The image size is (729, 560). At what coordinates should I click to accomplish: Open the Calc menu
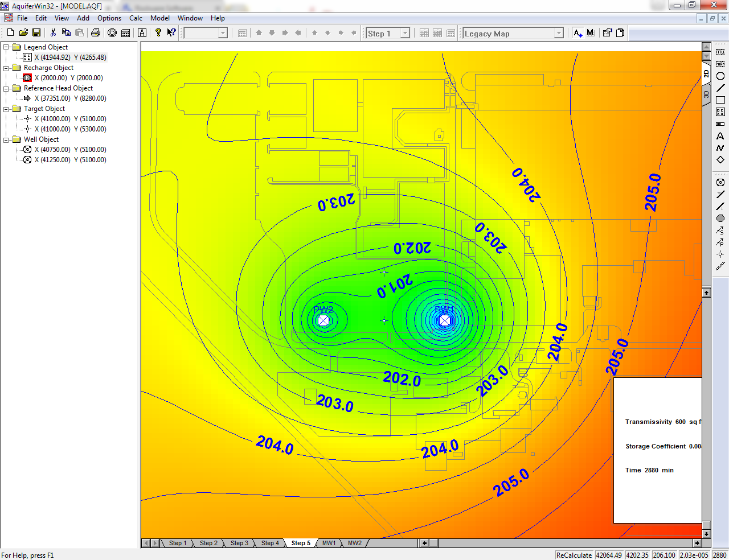pyautogui.click(x=136, y=18)
